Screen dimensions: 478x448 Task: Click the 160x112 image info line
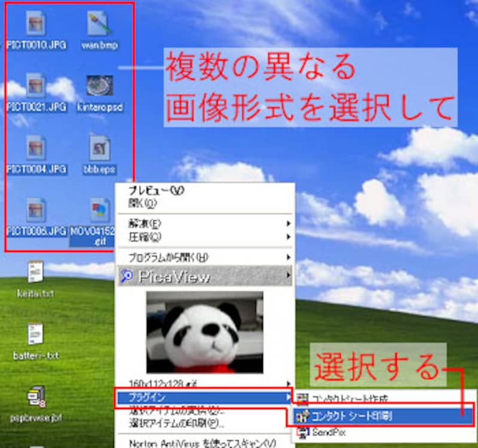tap(204, 383)
